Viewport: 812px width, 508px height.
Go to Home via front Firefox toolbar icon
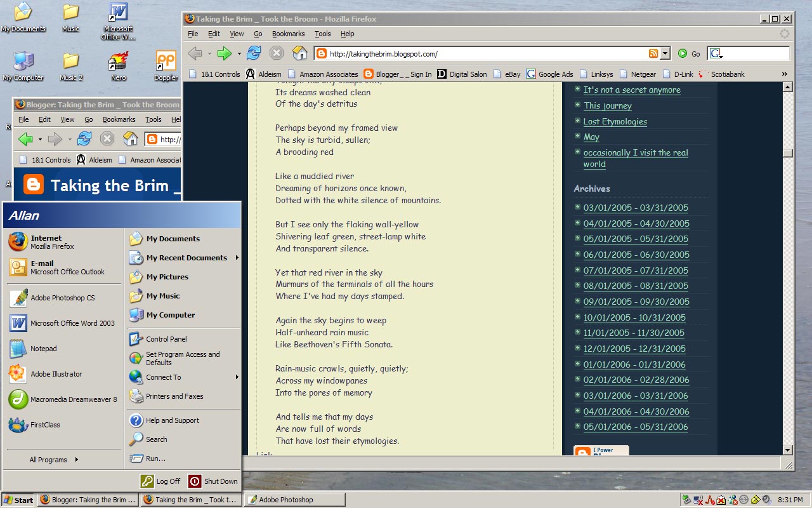299,53
